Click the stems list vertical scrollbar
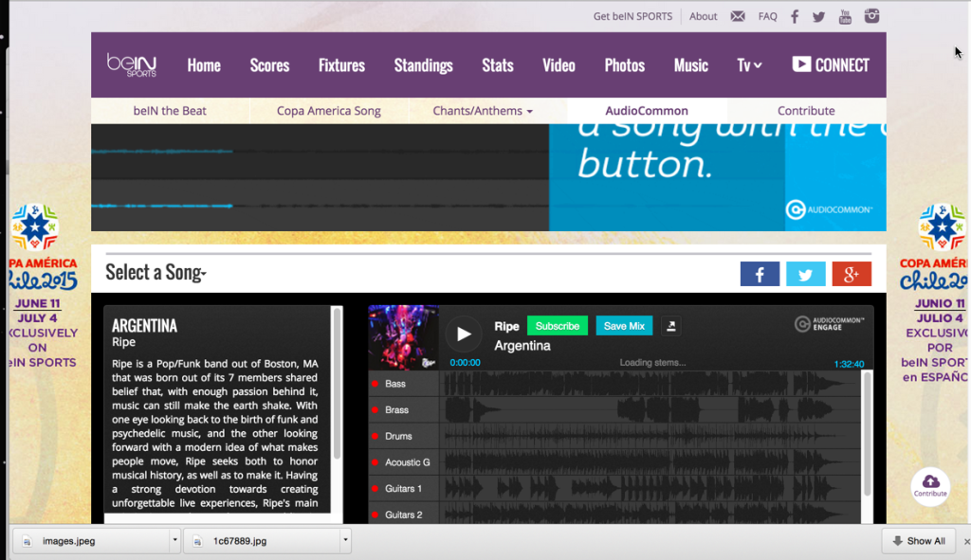Viewport: 971px width, 560px height. tap(867, 433)
